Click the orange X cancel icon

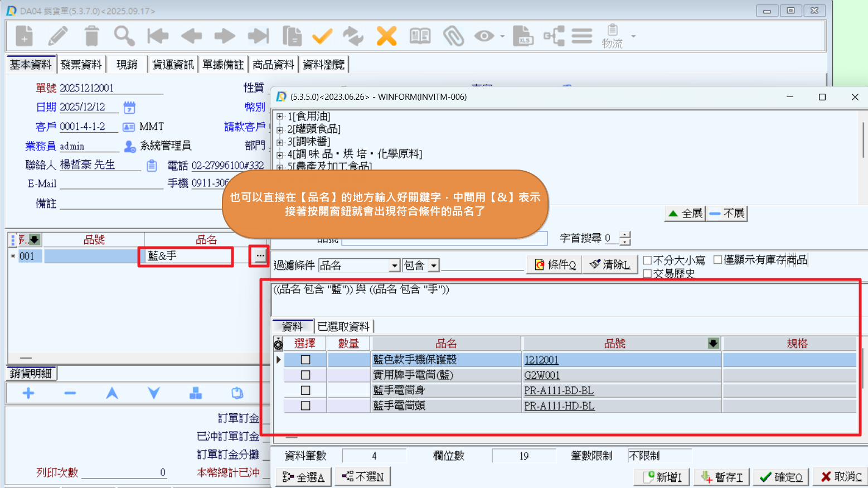coord(386,36)
